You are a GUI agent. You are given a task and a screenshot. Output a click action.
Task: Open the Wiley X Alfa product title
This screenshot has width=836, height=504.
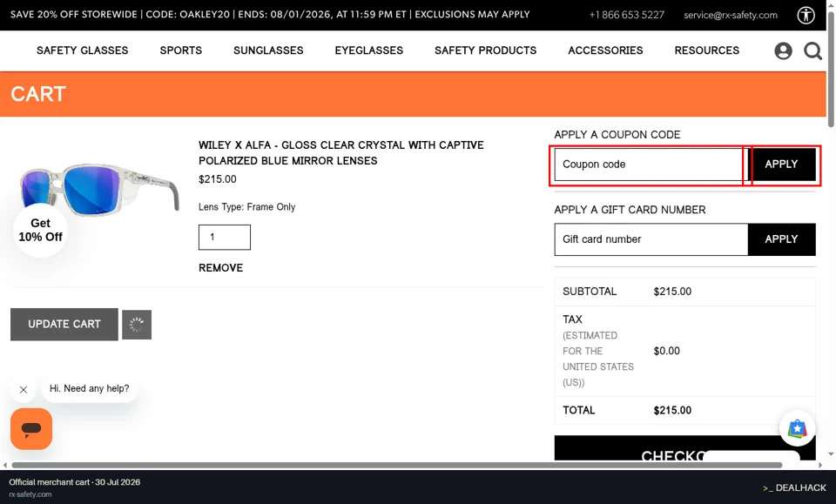coord(341,153)
